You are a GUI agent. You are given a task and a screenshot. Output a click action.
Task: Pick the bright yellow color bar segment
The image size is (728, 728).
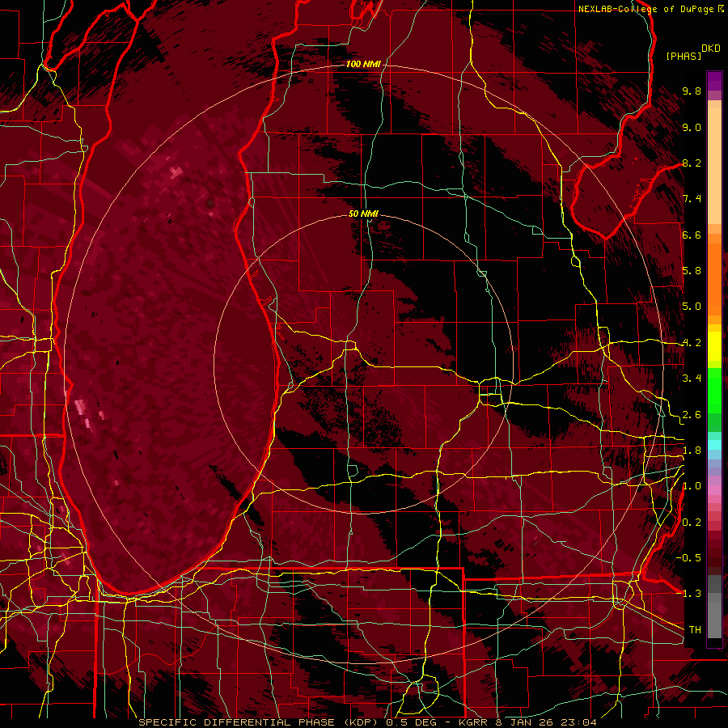click(x=714, y=346)
